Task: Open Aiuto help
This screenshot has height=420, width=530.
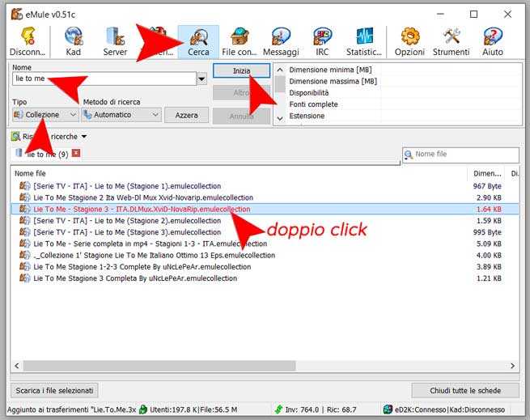Action: (493, 41)
